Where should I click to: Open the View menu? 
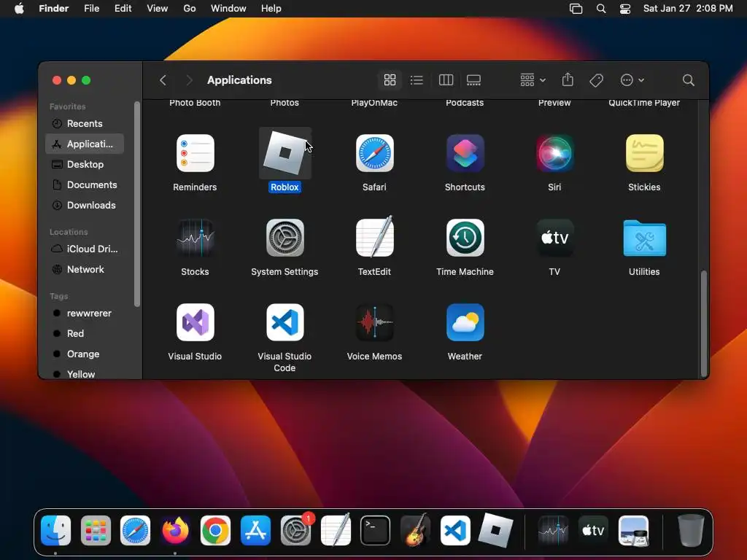tap(158, 9)
